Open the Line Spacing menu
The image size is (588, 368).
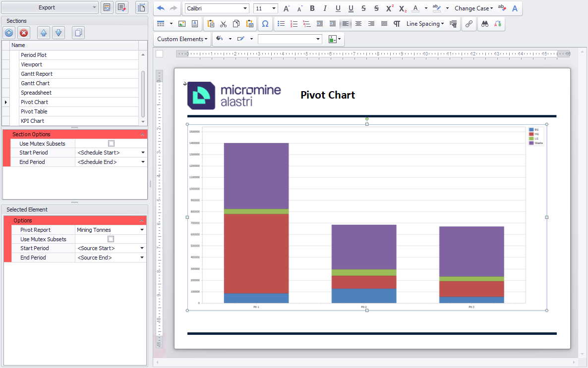pos(425,24)
